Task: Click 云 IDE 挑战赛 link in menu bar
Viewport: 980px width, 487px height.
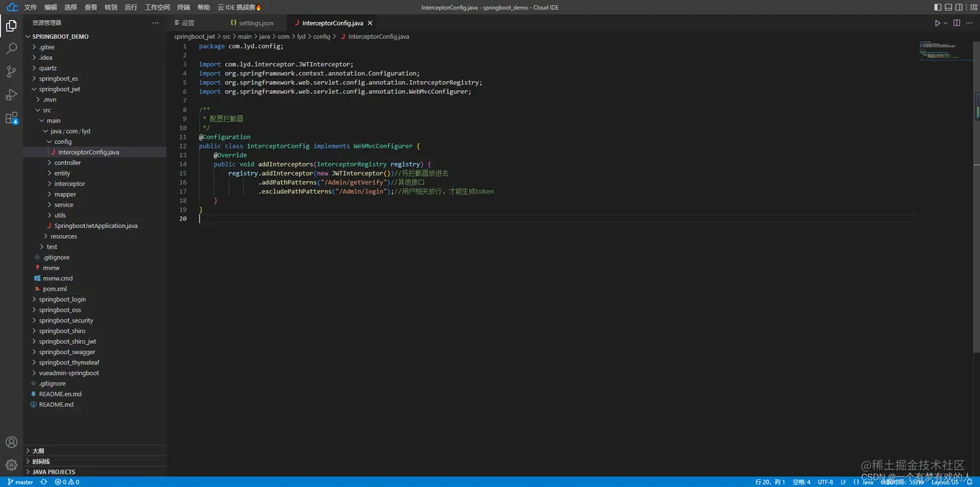Action: (240, 7)
